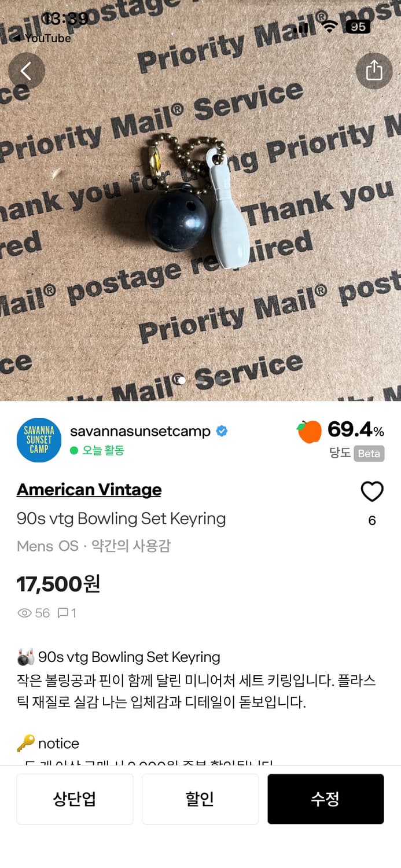The width and height of the screenshot is (401, 868).
Task: Tap the back arrow icon
Action: click(x=27, y=71)
